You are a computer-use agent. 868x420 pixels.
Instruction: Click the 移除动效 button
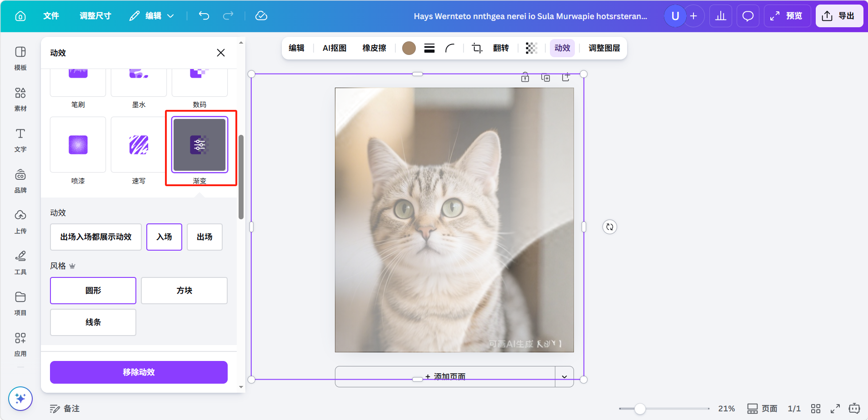139,372
